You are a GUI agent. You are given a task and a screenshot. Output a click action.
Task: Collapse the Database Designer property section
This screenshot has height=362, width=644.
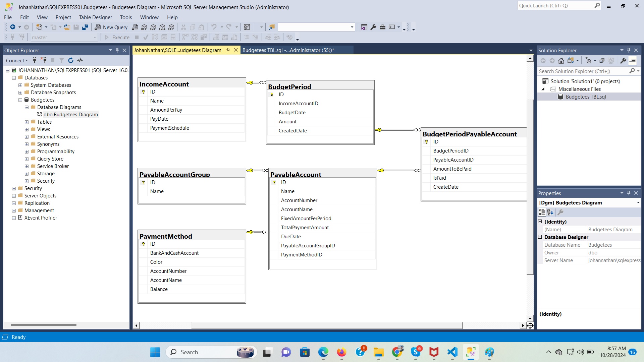click(x=540, y=237)
